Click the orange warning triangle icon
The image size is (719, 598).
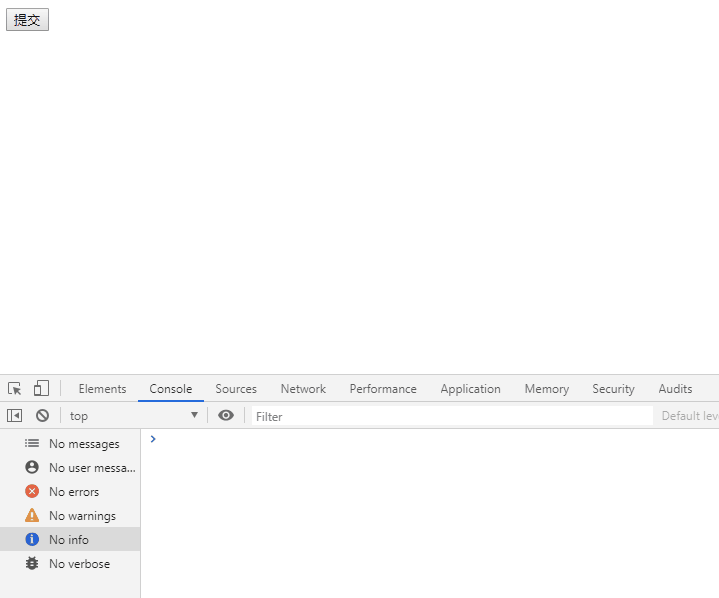pos(32,515)
